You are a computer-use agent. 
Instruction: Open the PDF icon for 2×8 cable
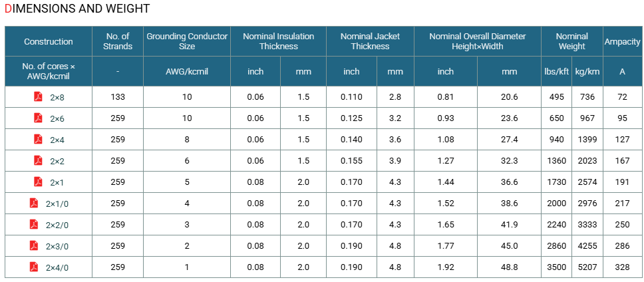point(38,97)
